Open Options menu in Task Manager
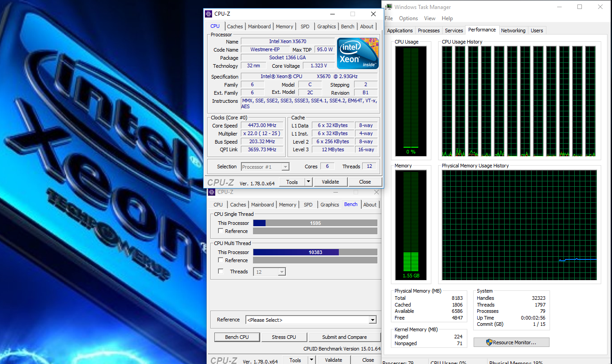This screenshot has width=612, height=364. [408, 18]
